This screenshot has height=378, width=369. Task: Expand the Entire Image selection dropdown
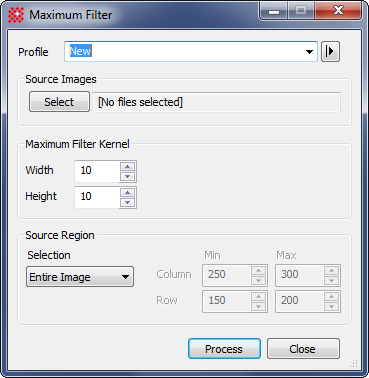pos(80,277)
